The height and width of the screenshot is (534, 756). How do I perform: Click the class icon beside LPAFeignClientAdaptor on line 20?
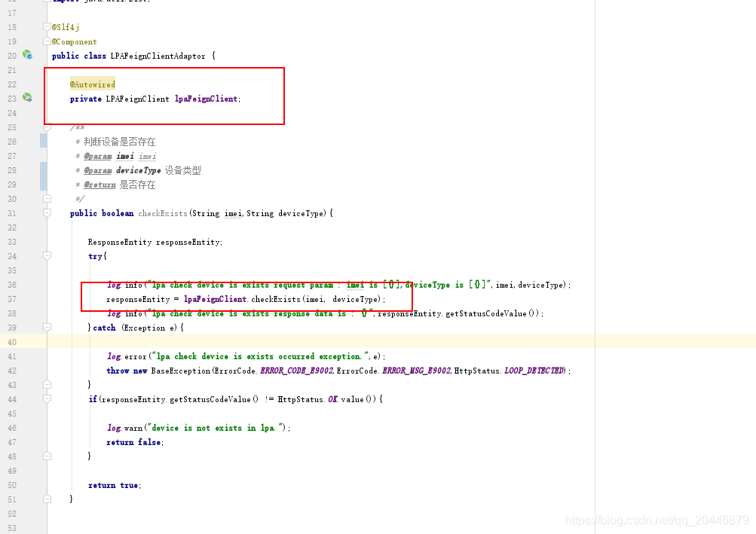tap(27, 55)
